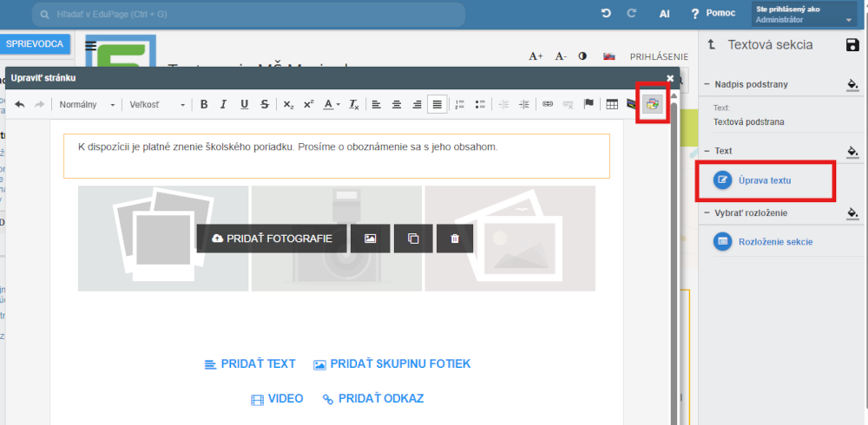Image resolution: width=868 pixels, height=425 pixels.
Task: Click the PRIDAŤ FOTOGRAFIE button
Action: (271, 239)
